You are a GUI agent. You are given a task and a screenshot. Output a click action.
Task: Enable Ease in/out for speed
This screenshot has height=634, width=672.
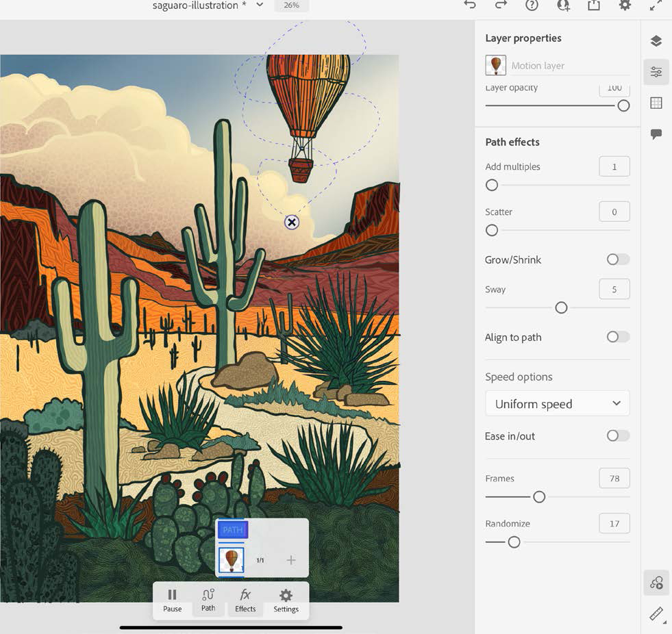coord(616,435)
